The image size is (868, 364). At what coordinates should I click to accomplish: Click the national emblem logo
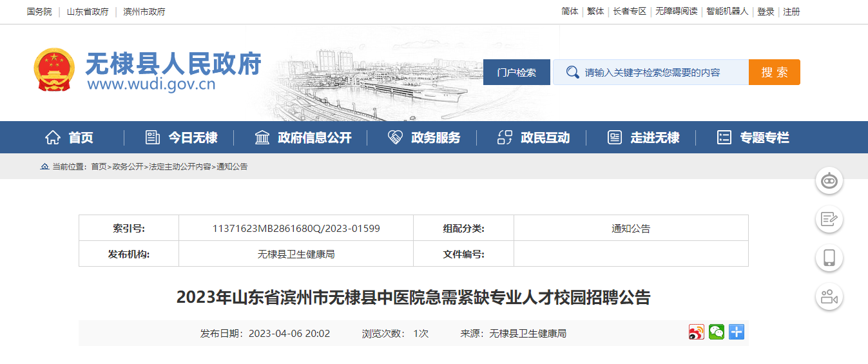(54, 70)
